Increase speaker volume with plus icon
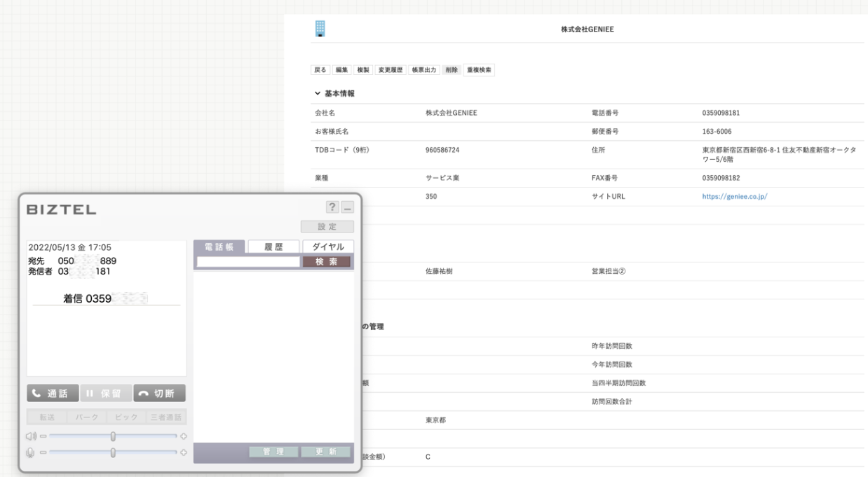This screenshot has width=868, height=477. point(184,436)
